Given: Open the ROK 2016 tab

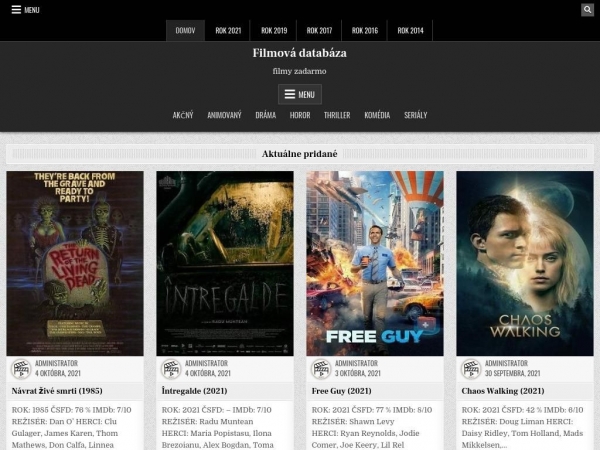Looking at the screenshot, I should coord(365,31).
